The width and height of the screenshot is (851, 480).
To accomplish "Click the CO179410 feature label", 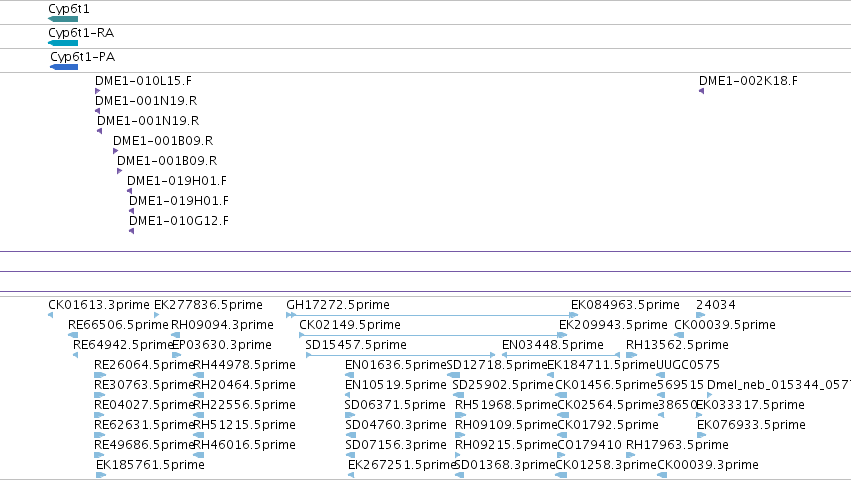I will (x=589, y=446).
